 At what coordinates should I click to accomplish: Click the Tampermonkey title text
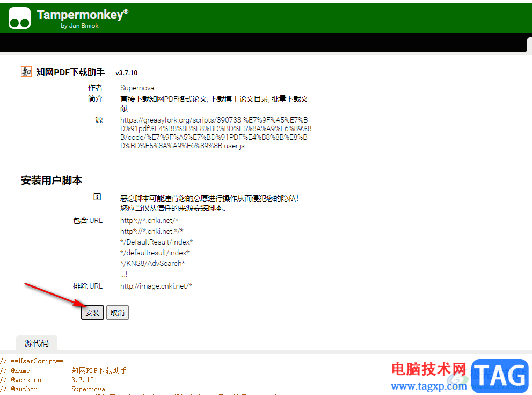coord(83,15)
